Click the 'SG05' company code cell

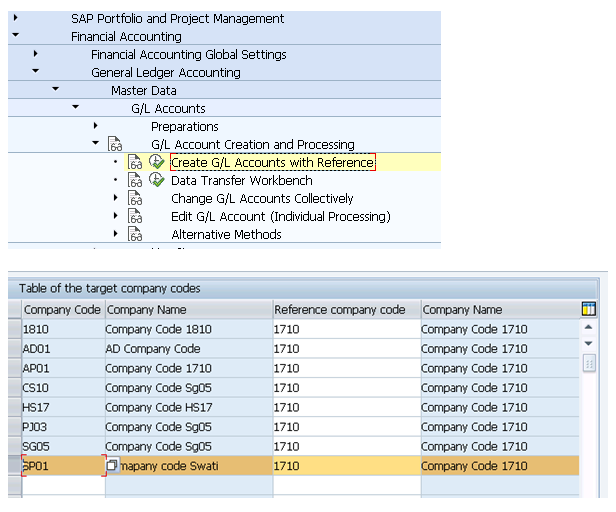click(64, 446)
